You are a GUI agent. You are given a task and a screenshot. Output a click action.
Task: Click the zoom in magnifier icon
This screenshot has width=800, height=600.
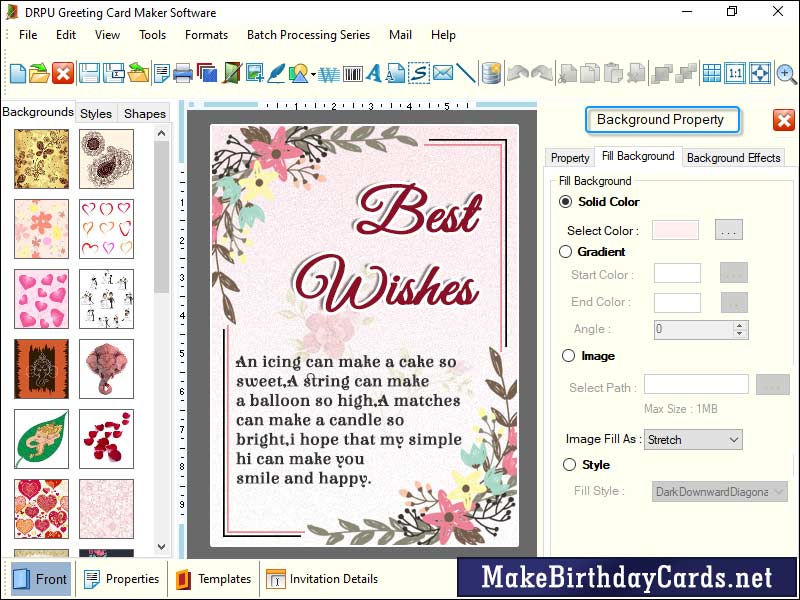[x=786, y=73]
